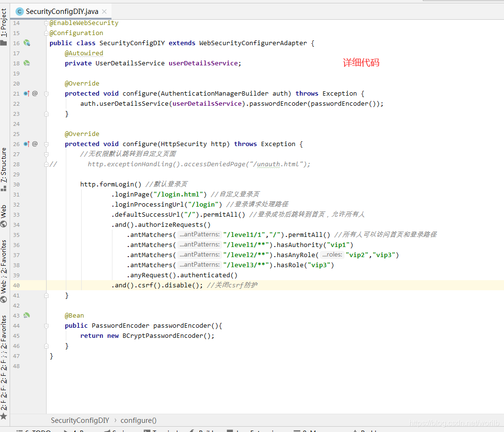Image resolution: width=504 pixels, height=432 pixels.
Task: Click the @EnableWebSecurity annotation
Action: click(84, 23)
